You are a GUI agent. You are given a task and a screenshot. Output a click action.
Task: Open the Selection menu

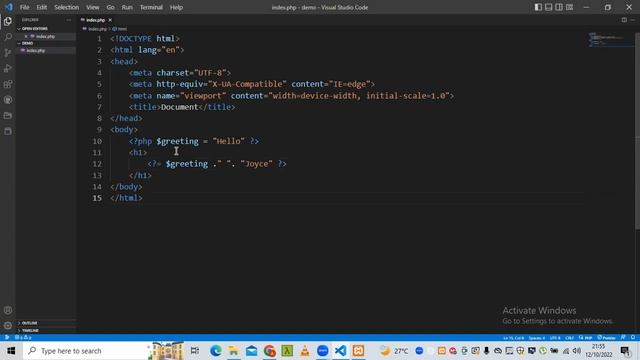click(x=67, y=7)
